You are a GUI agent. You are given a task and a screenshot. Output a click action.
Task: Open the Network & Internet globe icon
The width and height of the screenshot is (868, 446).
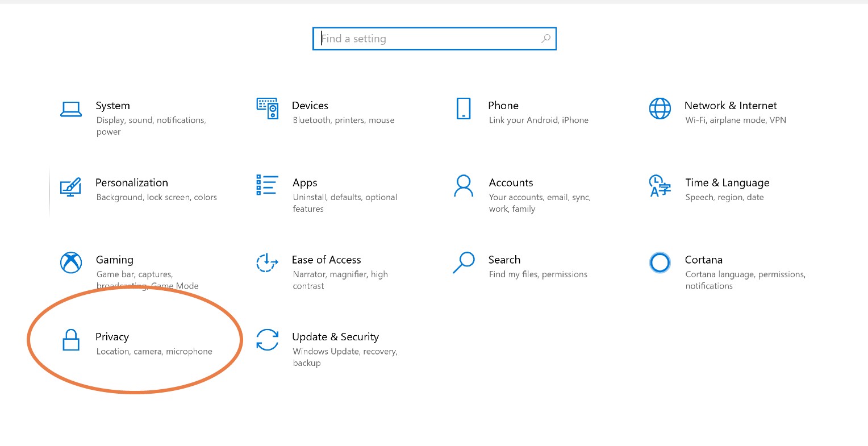(x=660, y=109)
